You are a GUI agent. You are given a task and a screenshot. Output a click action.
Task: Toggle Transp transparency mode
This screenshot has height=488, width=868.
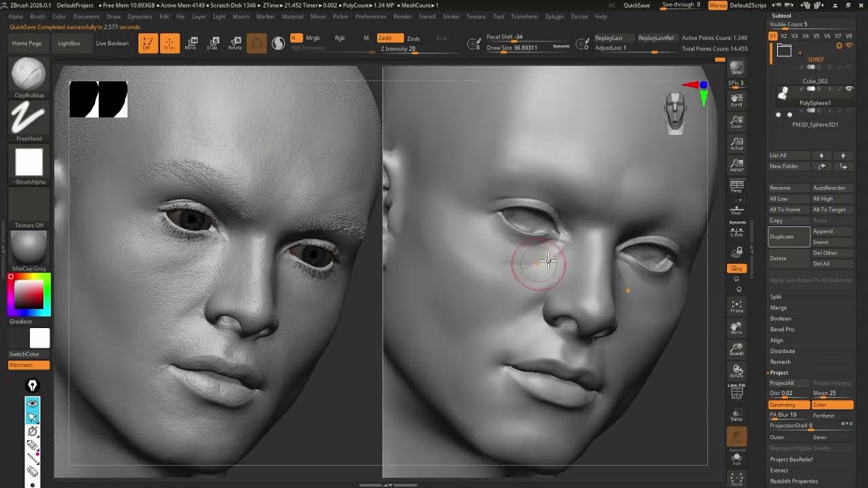736,415
